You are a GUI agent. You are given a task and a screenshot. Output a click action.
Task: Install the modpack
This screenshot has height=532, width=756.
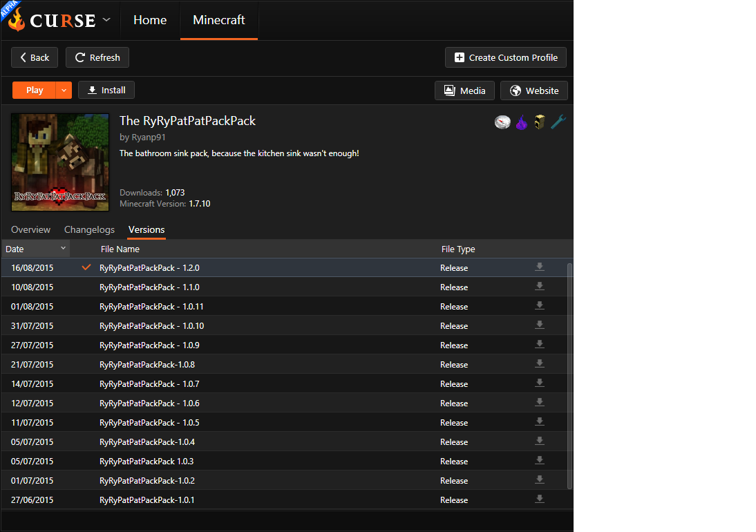coord(106,90)
